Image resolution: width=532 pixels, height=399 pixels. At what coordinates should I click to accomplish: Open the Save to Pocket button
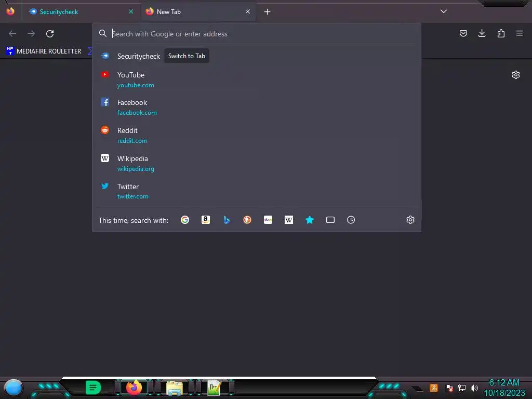(463, 33)
